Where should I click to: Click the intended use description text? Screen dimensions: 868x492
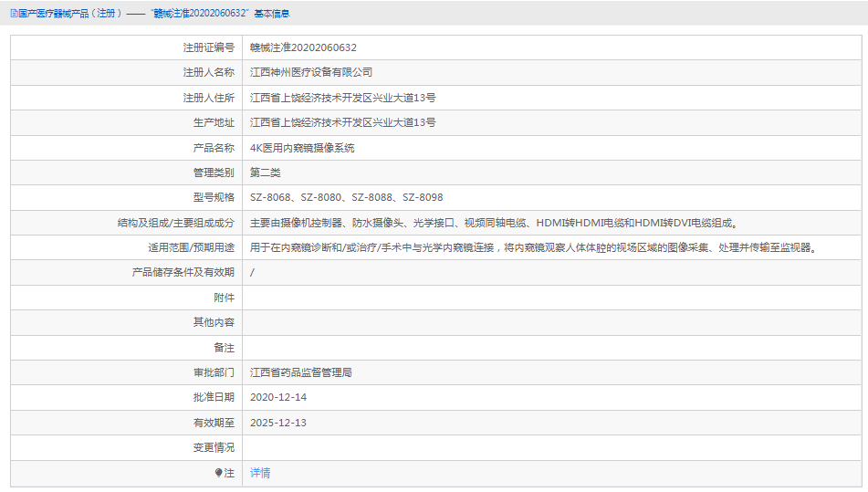pyautogui.click(x=533, y=247)
